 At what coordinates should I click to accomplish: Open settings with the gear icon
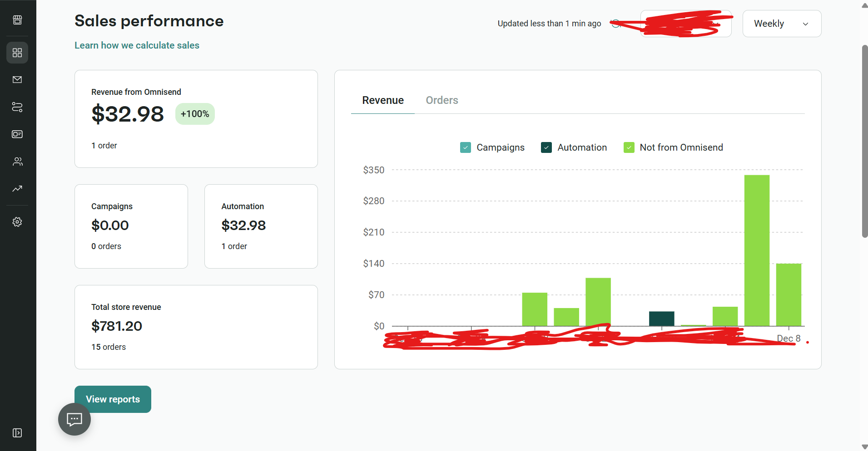point(17,222)
